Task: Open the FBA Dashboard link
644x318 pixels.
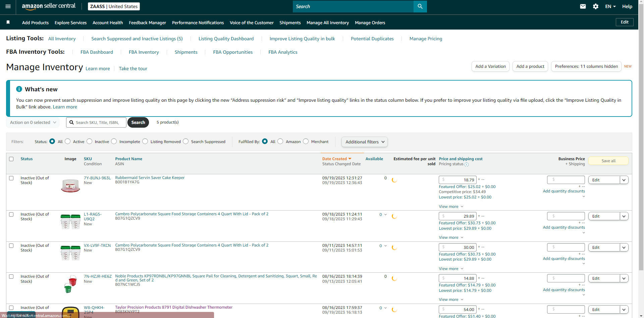Action: tap(97, 52)
